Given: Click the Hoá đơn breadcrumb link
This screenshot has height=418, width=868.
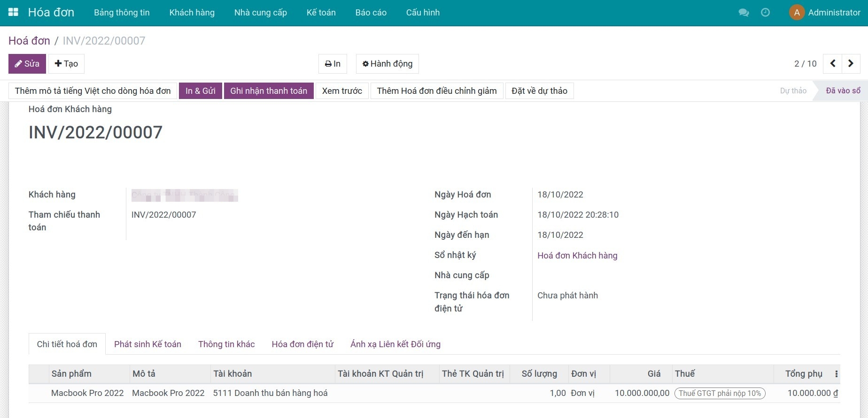Looking at the screenshot, I should [29, 41].
